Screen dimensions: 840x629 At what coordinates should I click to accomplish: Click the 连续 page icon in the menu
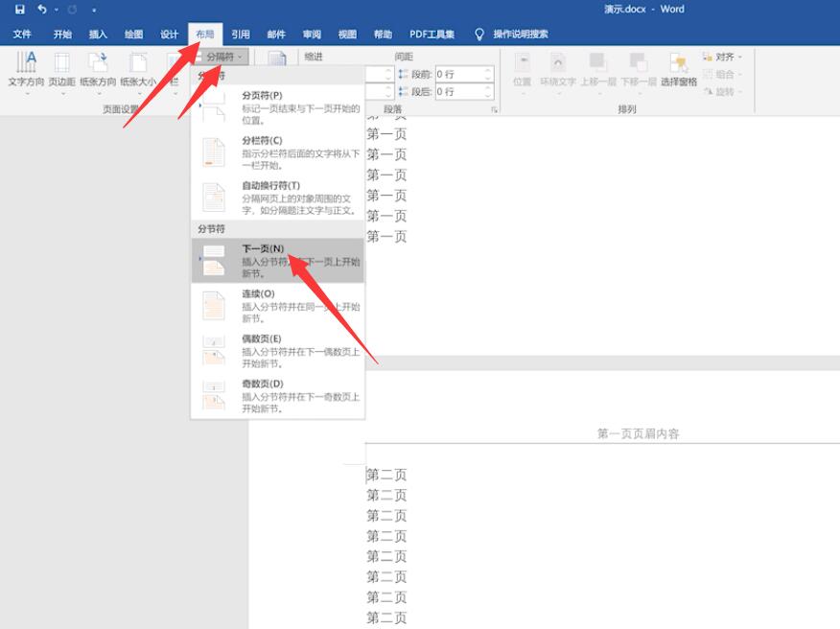(x=214, y=306)
